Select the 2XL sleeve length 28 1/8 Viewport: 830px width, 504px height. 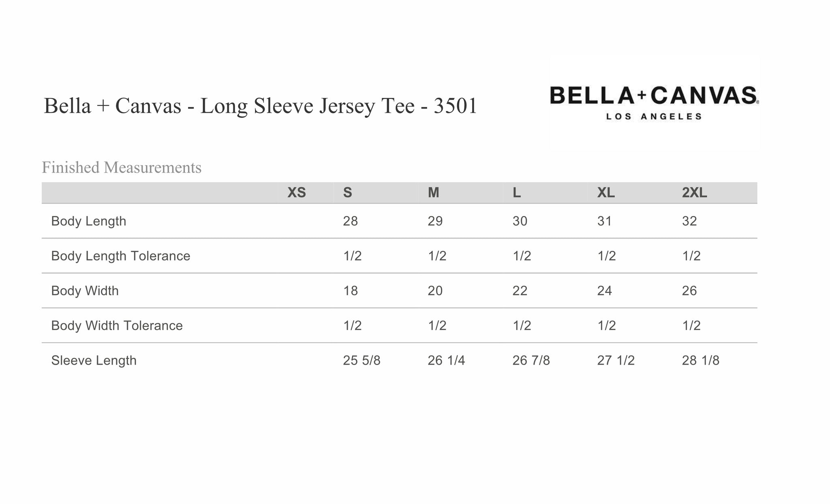tap(700, 361)
